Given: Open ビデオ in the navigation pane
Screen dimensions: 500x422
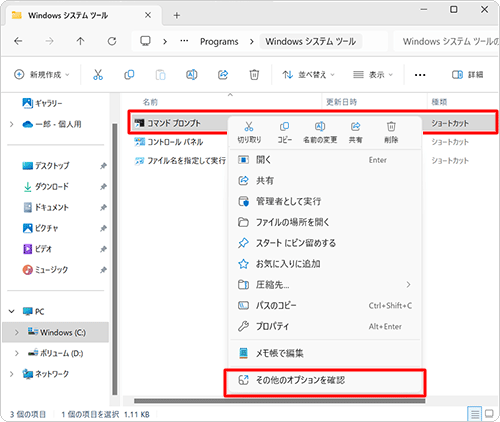Looking at the screenshot, I should tap(37, 249).
